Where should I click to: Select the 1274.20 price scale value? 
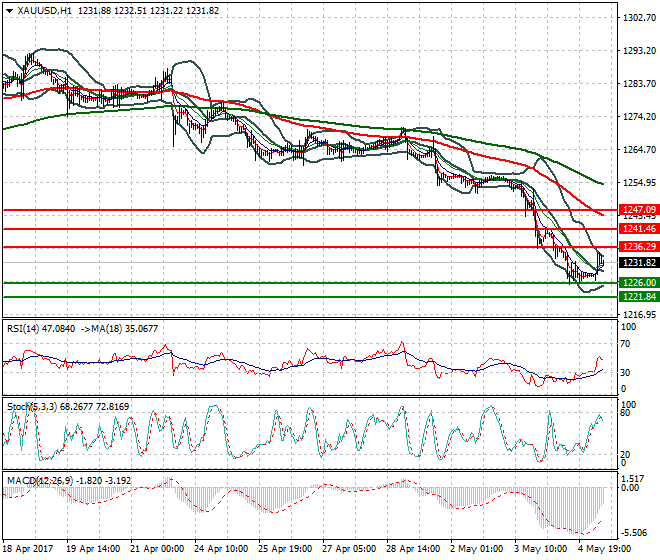pos(639,117)
